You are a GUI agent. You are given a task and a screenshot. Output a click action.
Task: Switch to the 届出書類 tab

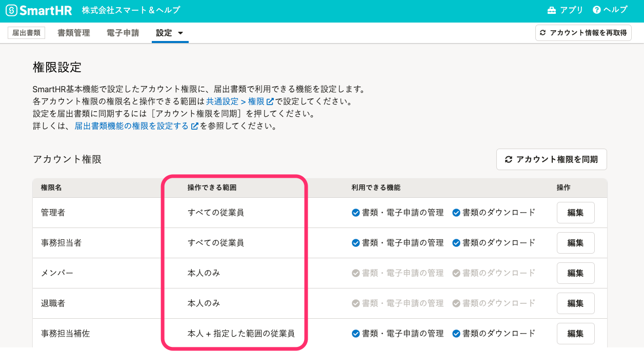click(x=26, y=32)
